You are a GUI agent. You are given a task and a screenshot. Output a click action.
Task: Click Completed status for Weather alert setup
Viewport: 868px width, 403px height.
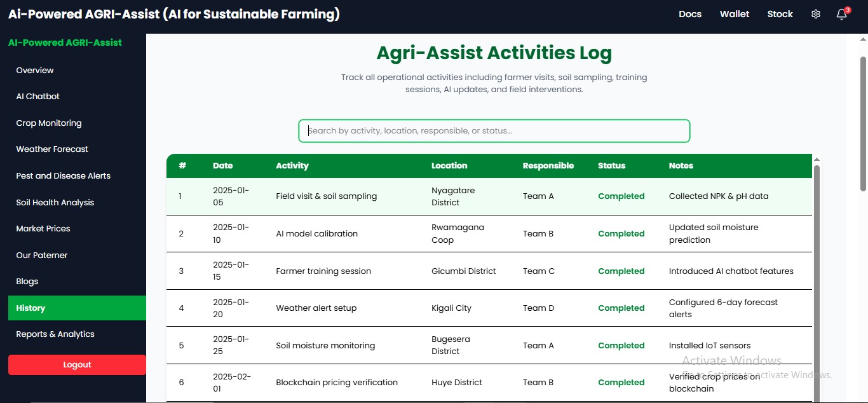(621, 308)
